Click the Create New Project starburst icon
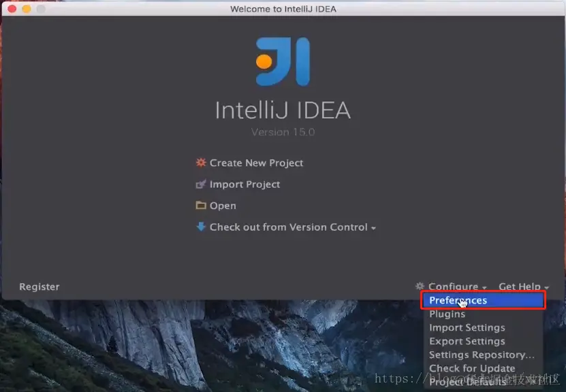566x392 pixels. [x=201, y=163]
